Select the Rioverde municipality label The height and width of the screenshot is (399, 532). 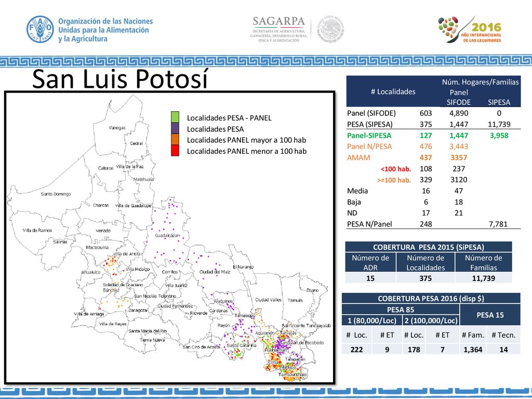point(198,313)
